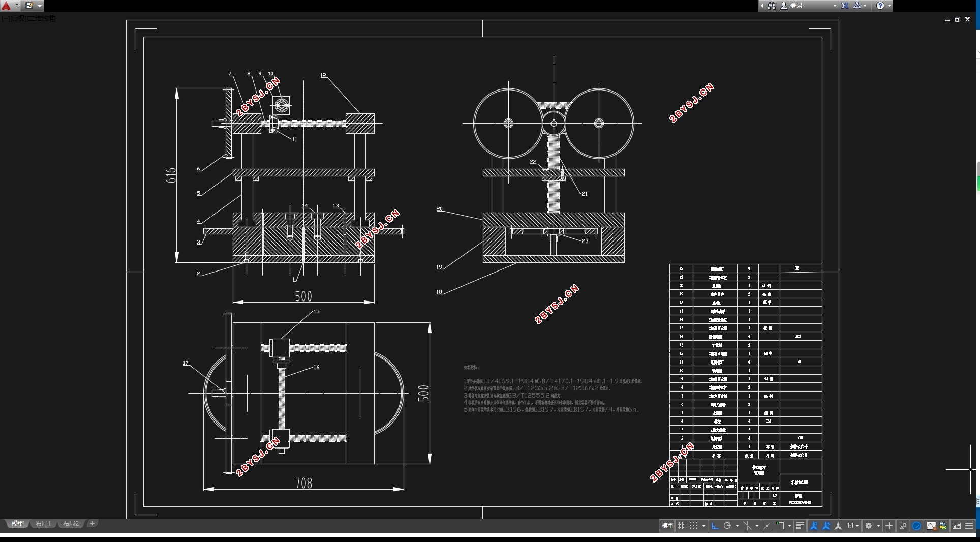Click the clean screen icon in status bar
This screenshot has width=980, height=542.
click(956, 526)
